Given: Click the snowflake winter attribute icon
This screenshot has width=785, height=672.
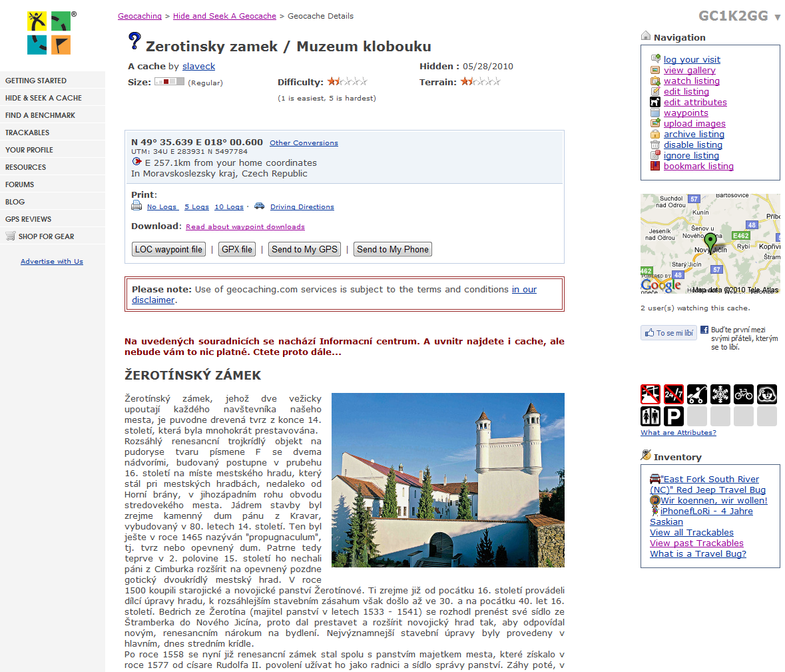Looking at the screenshot, I should point(720,394).
